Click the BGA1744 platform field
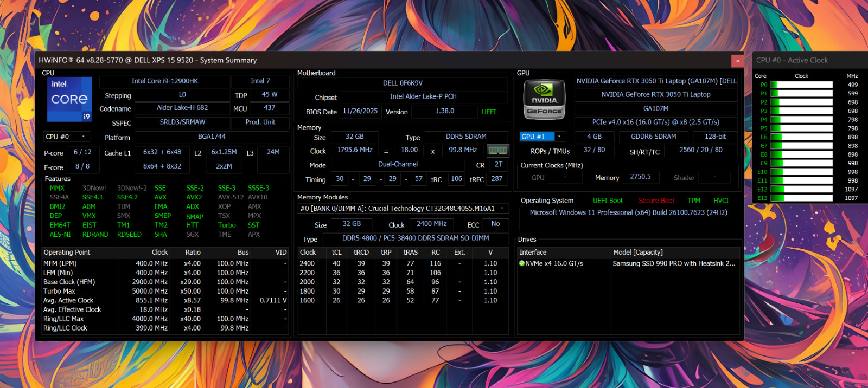868x388 pixels. pos(212,137)
